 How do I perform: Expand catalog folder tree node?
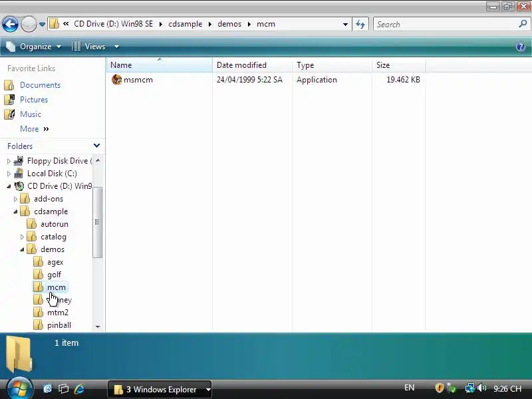tap(23, 237)
